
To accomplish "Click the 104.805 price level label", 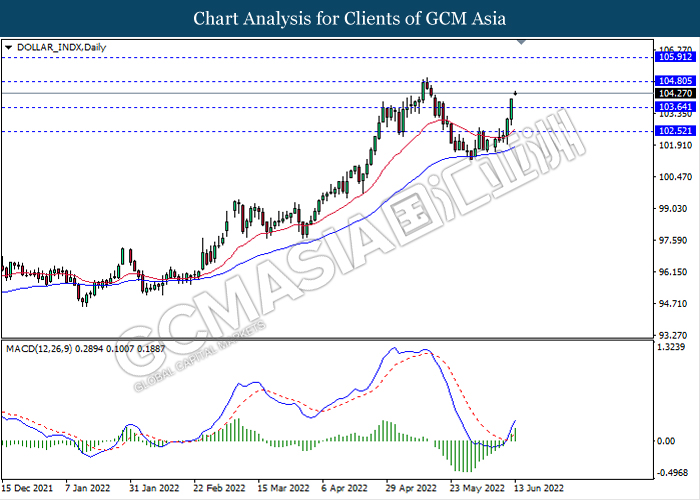I will click(675, 81).
